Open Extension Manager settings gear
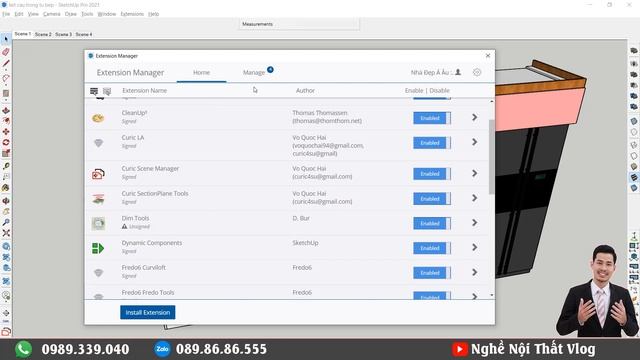The height and width of the screenshot is (360, 640). pos(477,72)
